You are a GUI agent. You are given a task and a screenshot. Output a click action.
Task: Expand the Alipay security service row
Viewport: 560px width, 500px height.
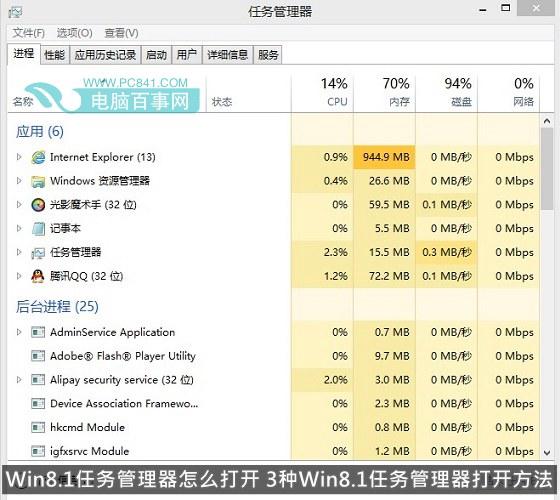(x=19, y=380)
